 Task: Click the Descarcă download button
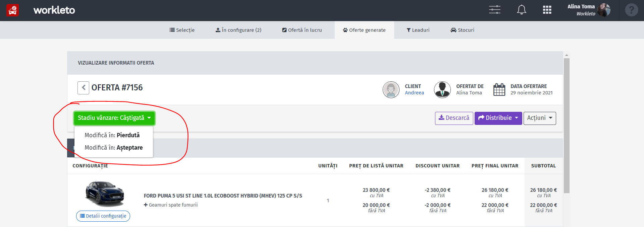pos(454,118)
